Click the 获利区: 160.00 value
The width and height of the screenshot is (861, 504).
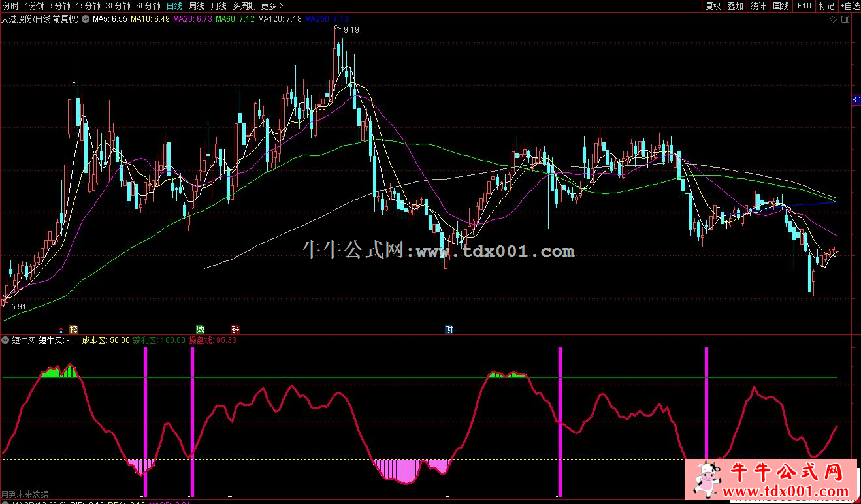(x=159, y=340)
